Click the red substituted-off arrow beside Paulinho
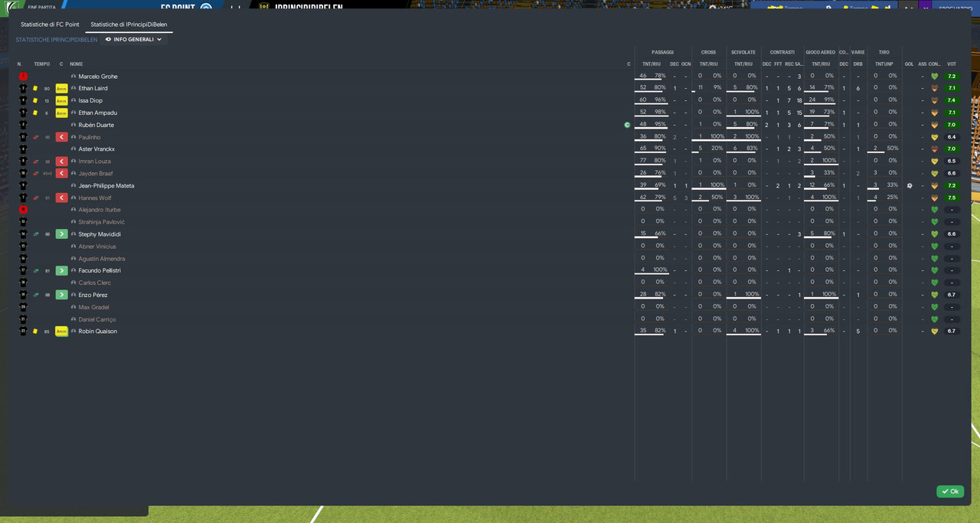 point(62,137)
